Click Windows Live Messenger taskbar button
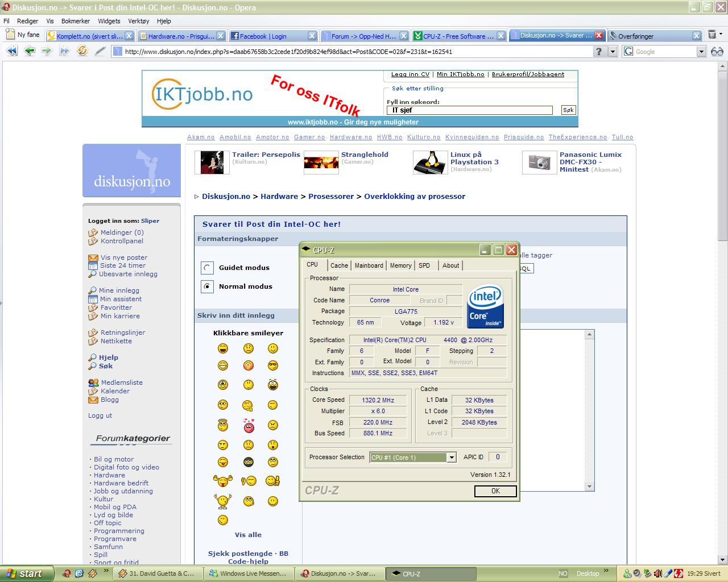The height and width of the screenshot is (582, 728). pos(249,573)
